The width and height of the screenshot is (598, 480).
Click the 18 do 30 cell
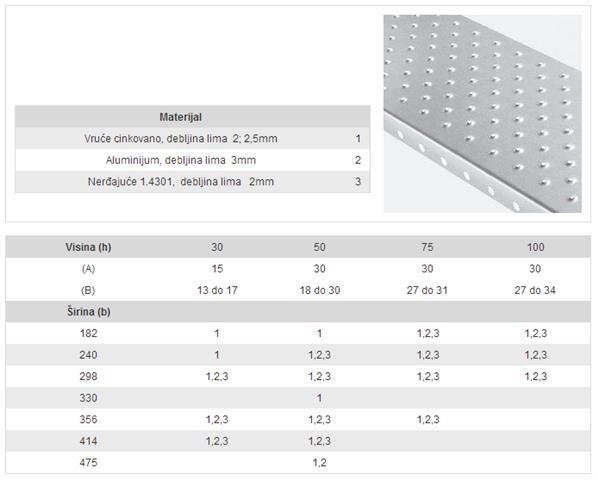[320, 290]
